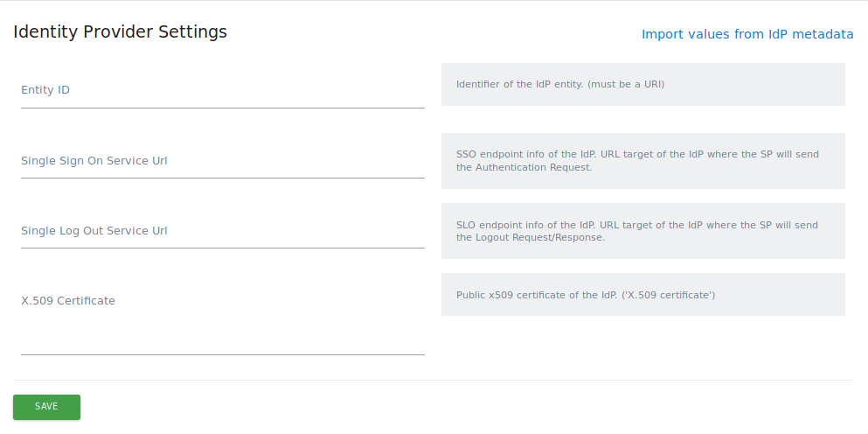Viewport: 868px width, 434px height.
Task: Click the 'Single Sign On Service Url' label text
Action: coord(94,161)
